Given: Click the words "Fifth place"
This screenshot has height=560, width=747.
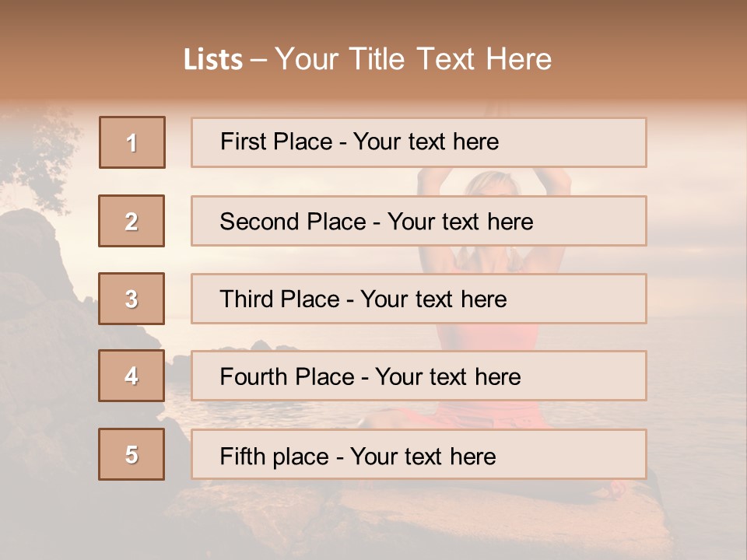Looking at the screenshot, I should coord(275,457).
